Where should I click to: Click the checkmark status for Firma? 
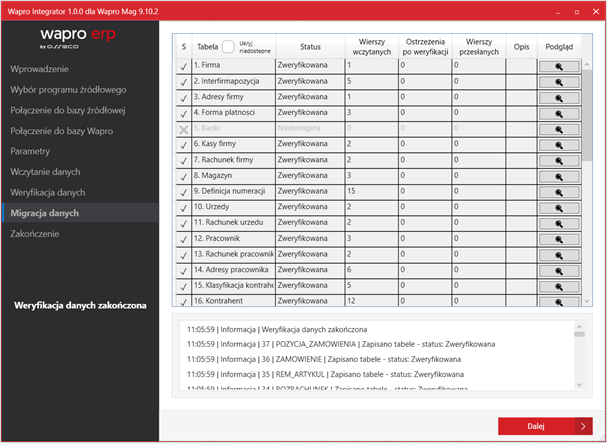point(183,66)
